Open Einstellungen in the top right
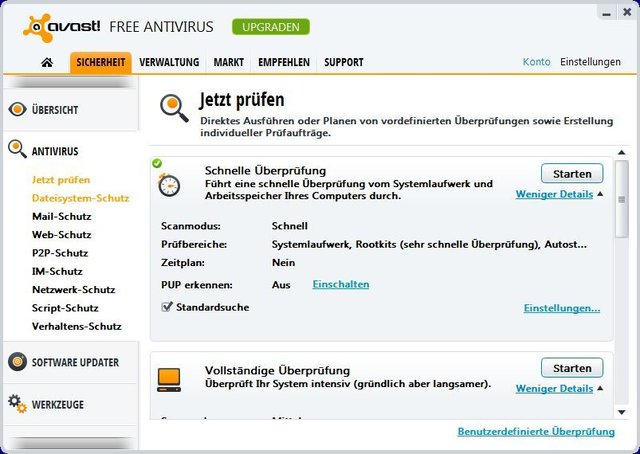 pyautogui.click(x=590, y=62)
